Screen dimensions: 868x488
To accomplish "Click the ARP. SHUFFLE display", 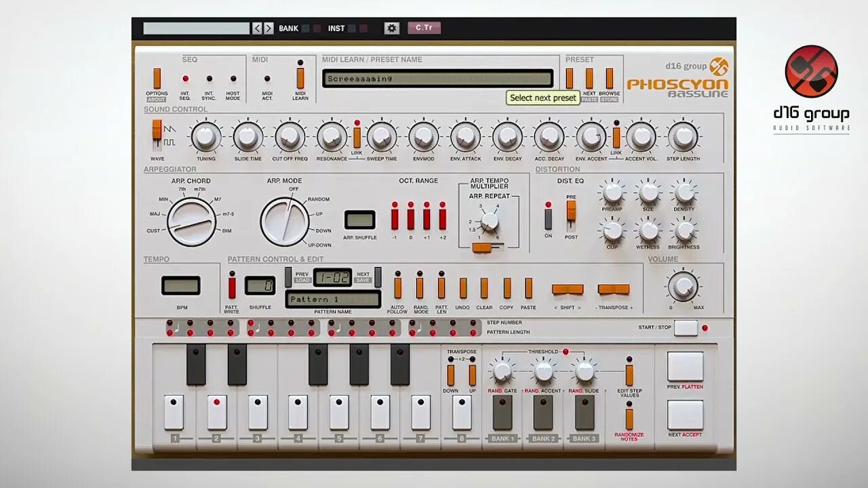I will (x=359, y=220).
